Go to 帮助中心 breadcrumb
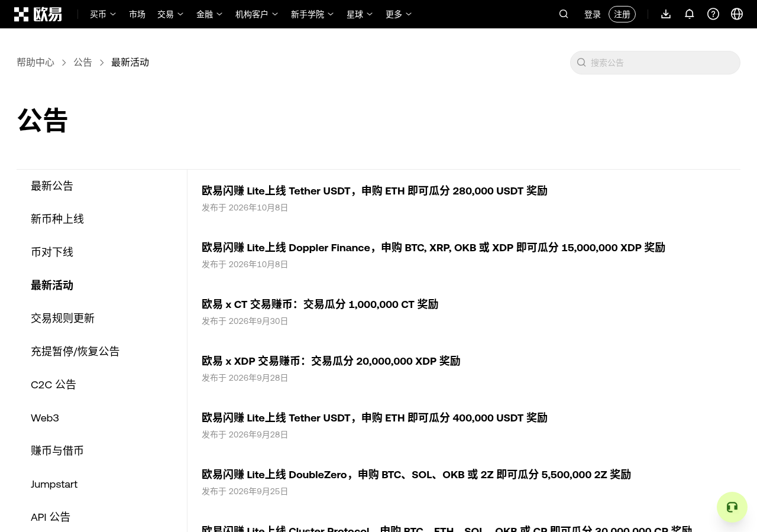757x532 pixels. coord(35,62)
